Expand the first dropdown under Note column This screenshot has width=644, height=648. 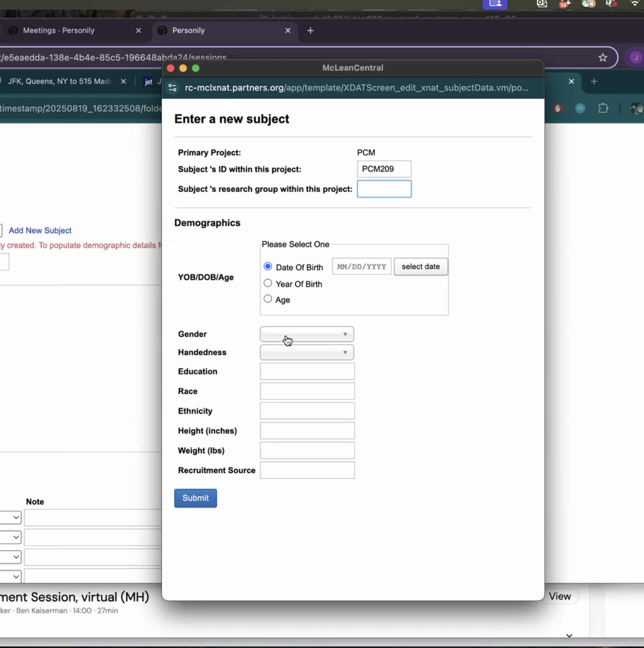pos(11,517)
